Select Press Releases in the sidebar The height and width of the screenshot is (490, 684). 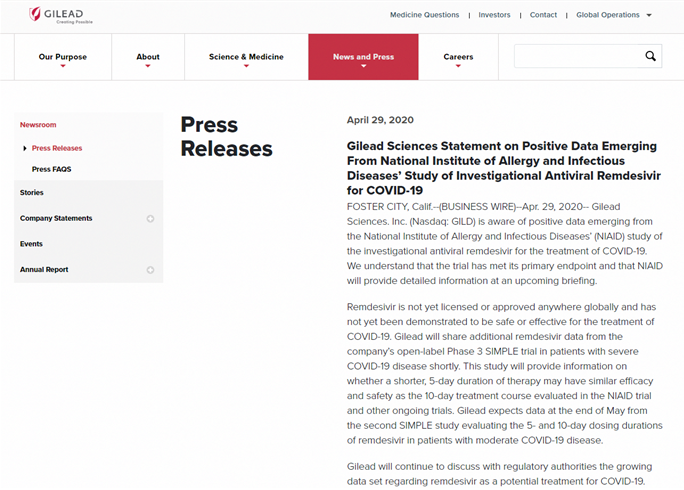click(57, 148)
